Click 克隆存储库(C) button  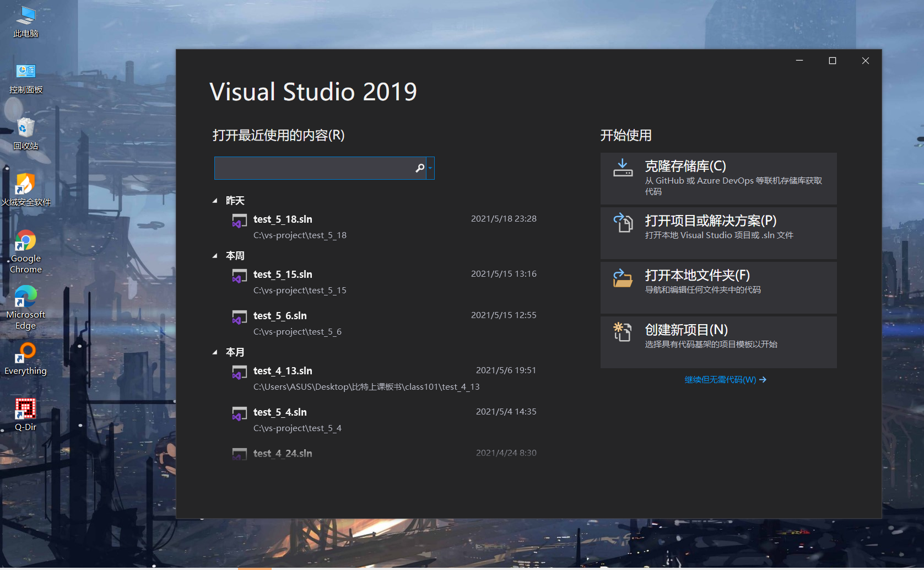point(718,179)
